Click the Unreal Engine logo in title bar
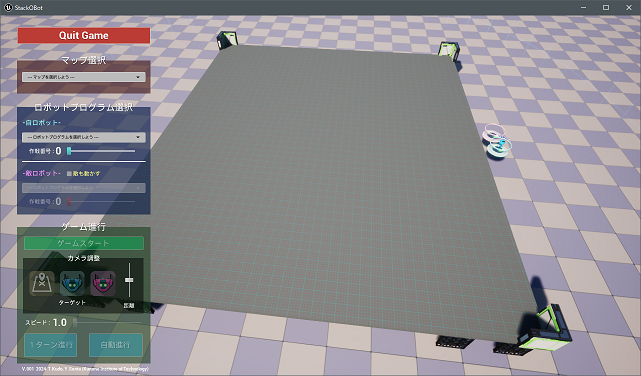Image resolution: width=641 pixels, height=376 pixels. click(x=8, y=7)
